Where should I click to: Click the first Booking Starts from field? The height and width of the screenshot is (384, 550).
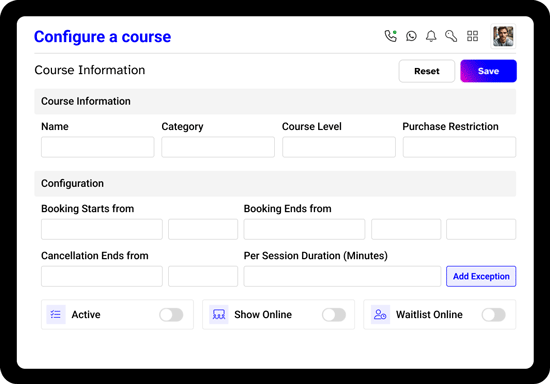[x=102, y=229]
